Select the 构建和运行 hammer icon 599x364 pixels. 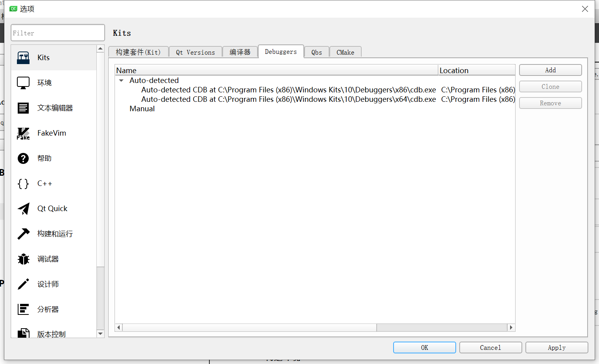tap(23, 234)
